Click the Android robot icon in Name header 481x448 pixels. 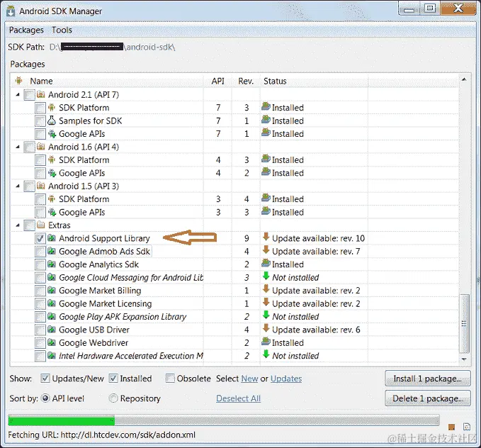18,81
